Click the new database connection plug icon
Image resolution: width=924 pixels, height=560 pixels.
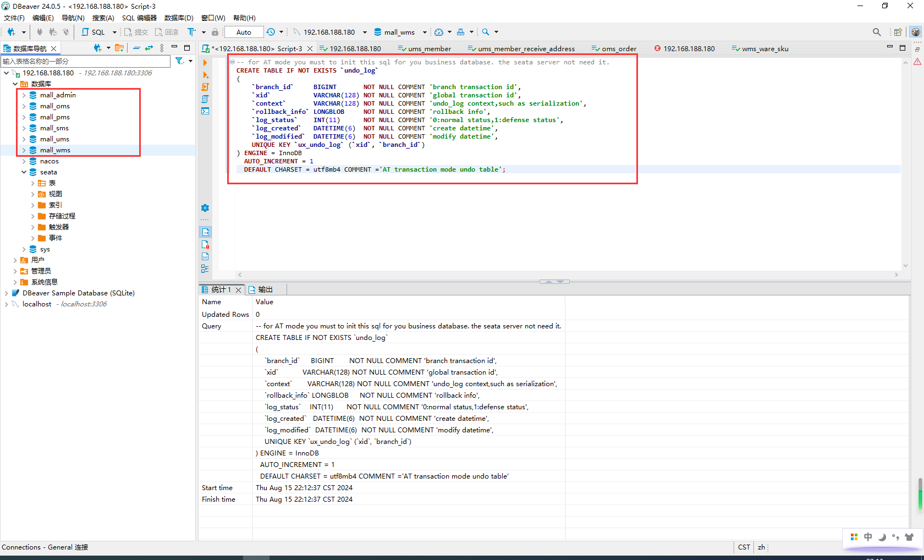click(x=11, y=32)
